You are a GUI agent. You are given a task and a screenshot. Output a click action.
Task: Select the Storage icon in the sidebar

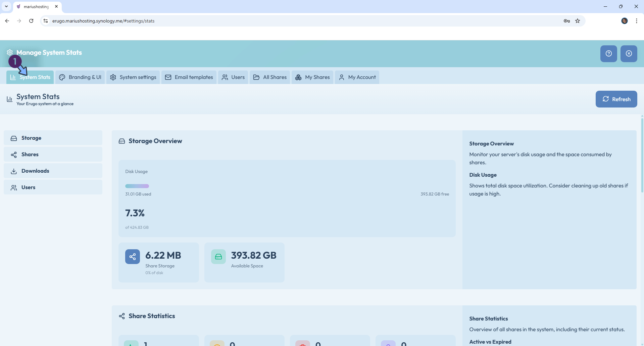tap(13, 138)
